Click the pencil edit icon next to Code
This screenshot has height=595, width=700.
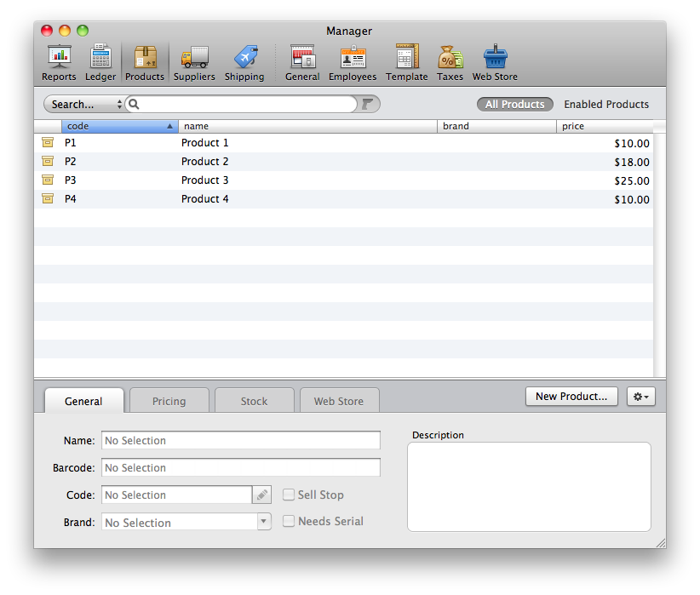[x=262, y=495]
